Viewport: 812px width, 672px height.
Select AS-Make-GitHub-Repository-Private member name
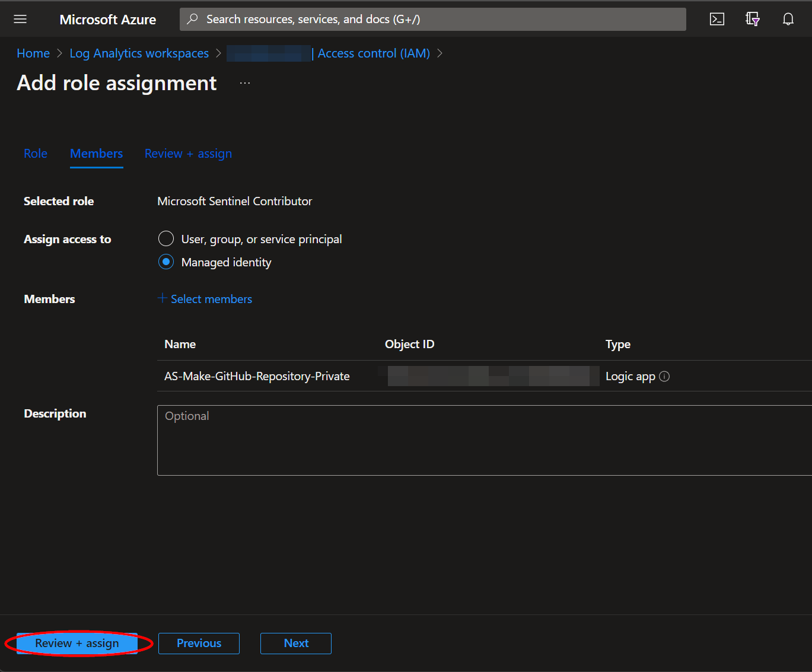[x=257, y=377]
